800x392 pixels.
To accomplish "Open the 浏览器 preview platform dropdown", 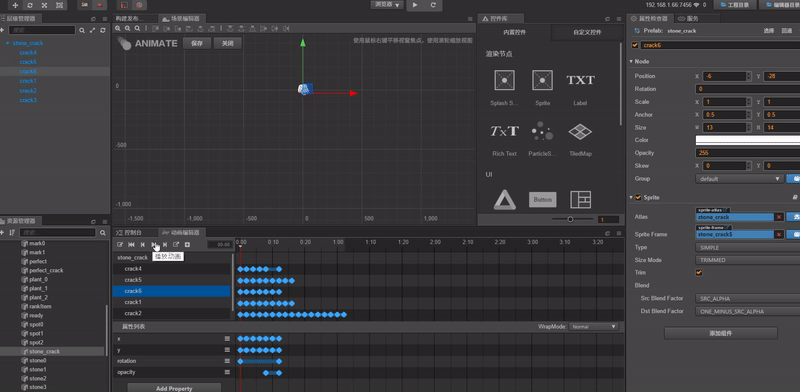I will 387,5.
